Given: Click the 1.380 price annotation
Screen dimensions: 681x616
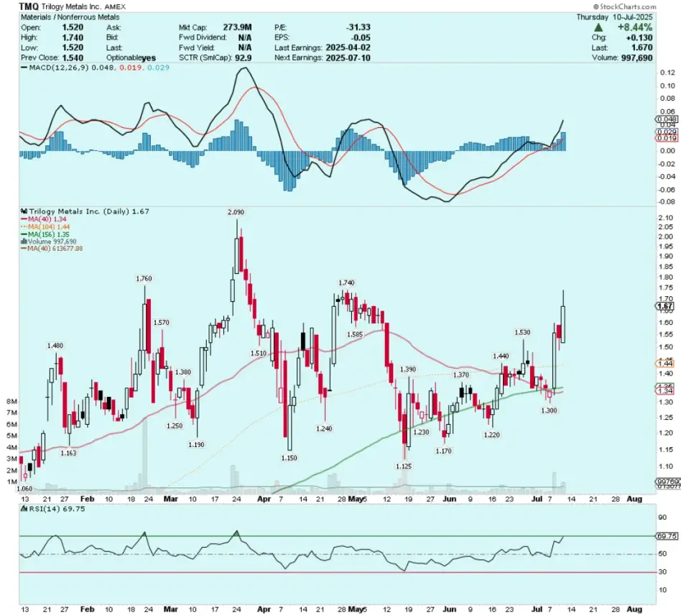Looking at the screenshot, I should [x=182, y=372].
